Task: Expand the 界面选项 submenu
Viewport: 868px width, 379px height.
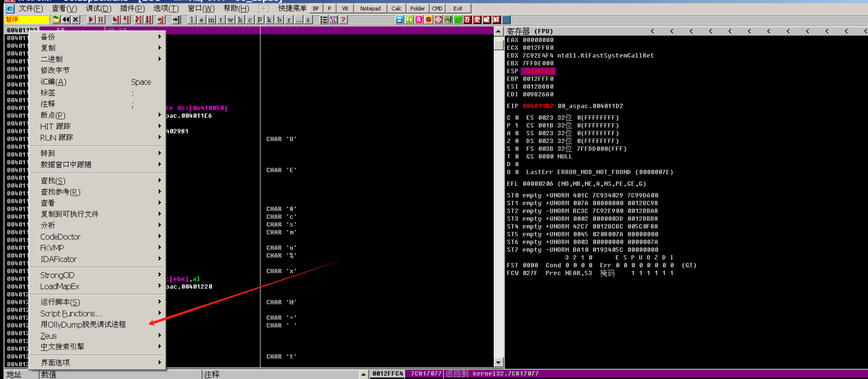Action: [97, 363]
